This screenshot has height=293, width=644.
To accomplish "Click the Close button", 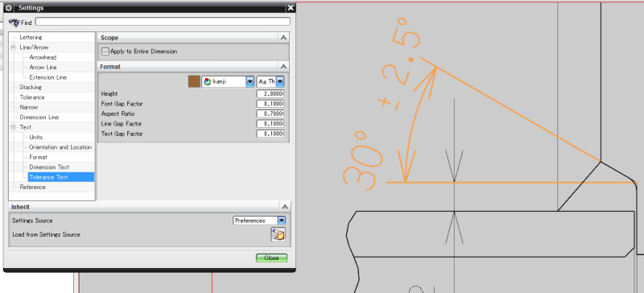I will (x=271, y=258).
